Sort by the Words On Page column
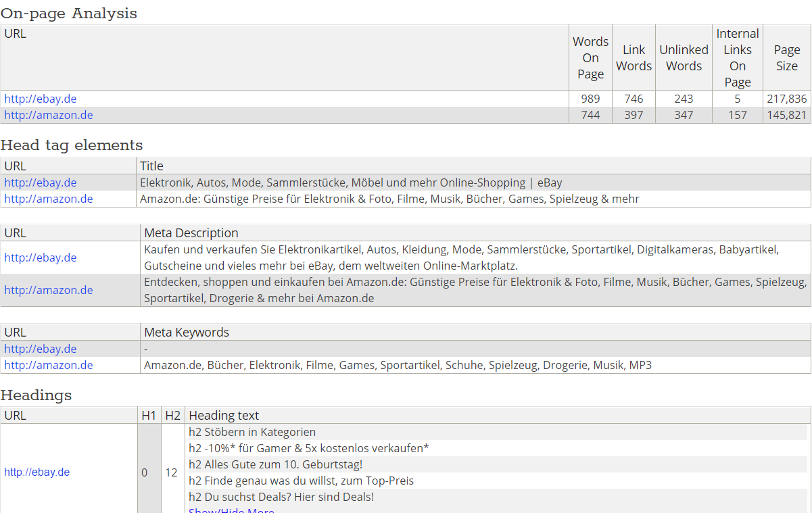 tap(590, 57)
